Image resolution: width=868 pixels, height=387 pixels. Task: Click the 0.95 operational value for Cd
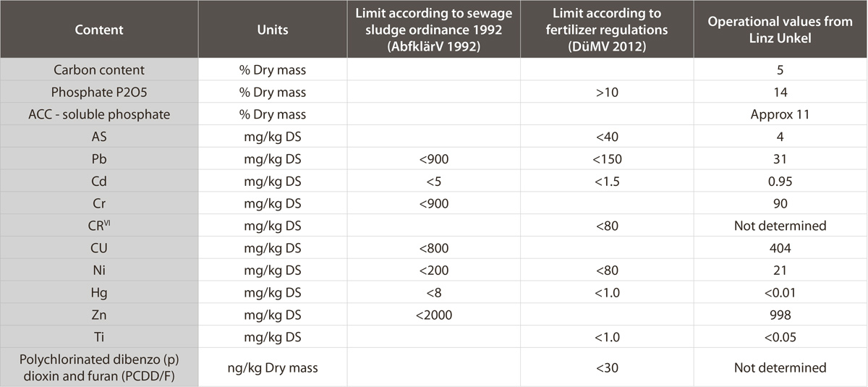click(x=780, y=182)
